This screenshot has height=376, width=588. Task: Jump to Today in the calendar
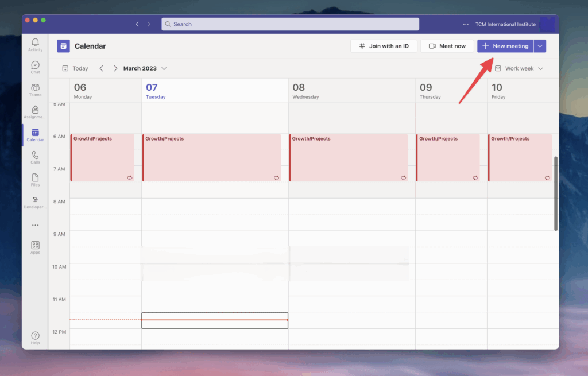[x=75, y=68]
